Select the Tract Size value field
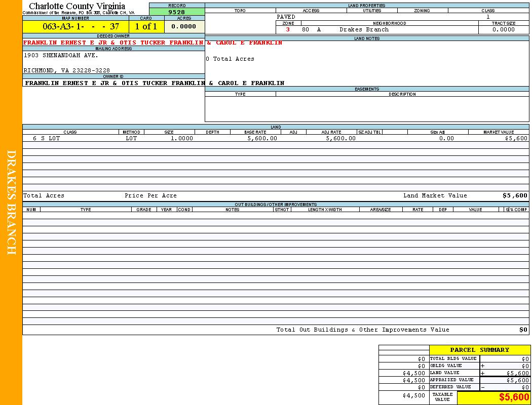 pos(503,29)
